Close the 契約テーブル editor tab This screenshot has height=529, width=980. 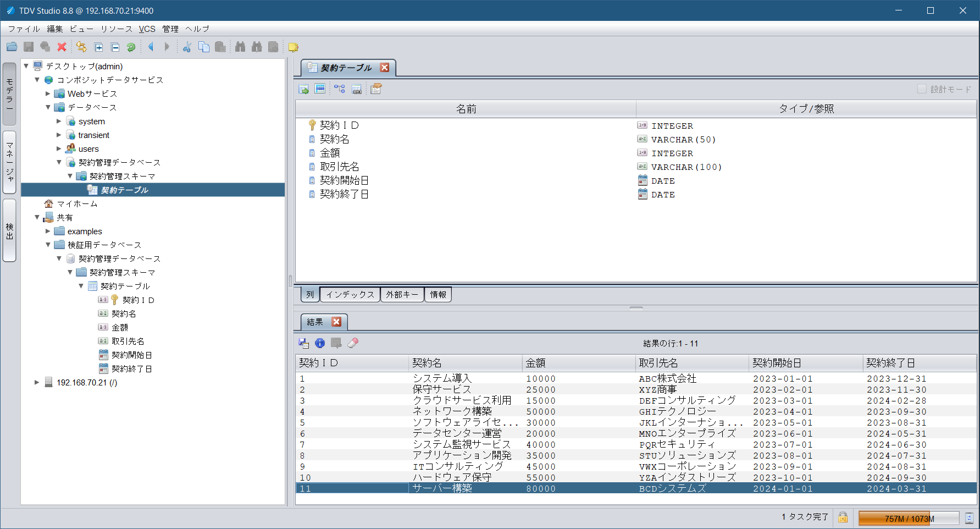point(385,68)
